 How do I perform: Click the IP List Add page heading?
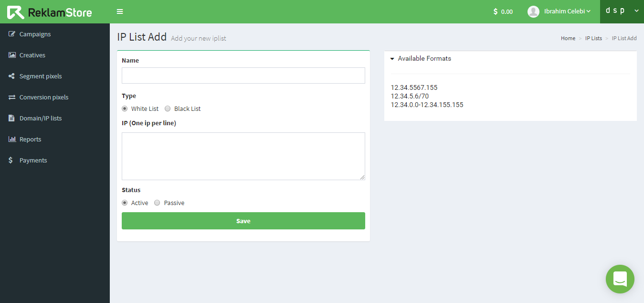point(142,37)
